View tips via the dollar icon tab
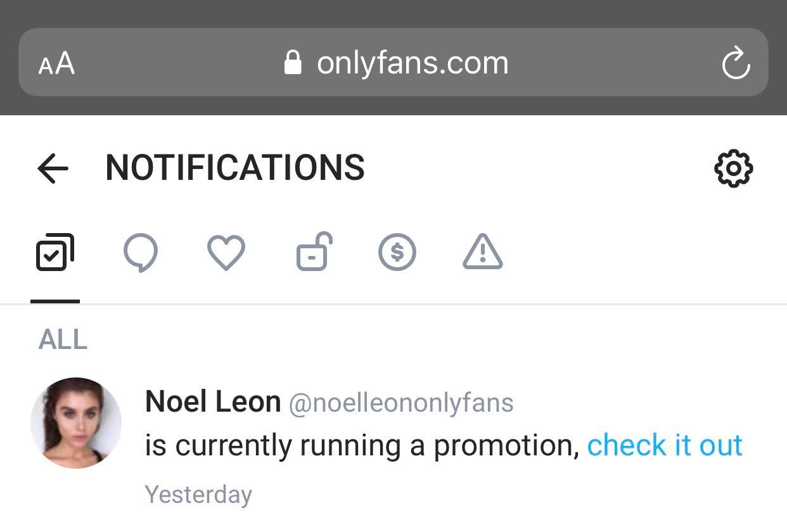 pyautogui.click(x=397, y=253)
